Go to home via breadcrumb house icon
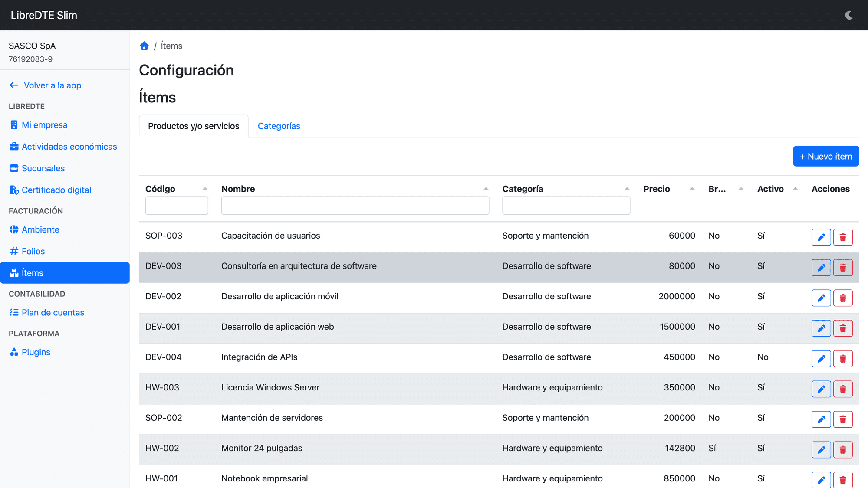 point(144,46)
